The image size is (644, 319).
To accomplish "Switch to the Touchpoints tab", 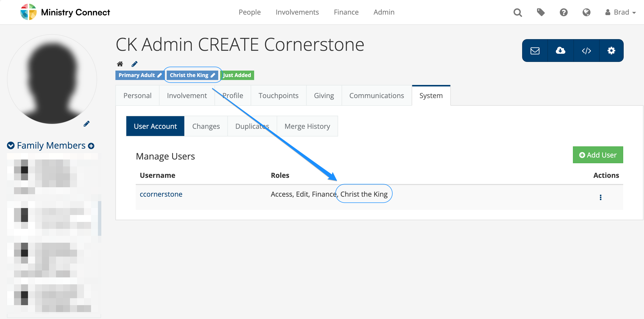I will [278, 96].
